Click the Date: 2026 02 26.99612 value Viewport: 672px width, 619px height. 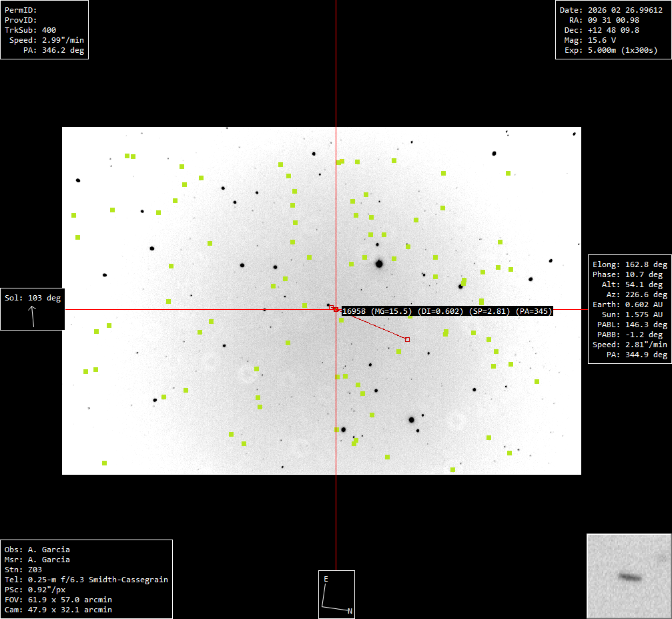612,10
